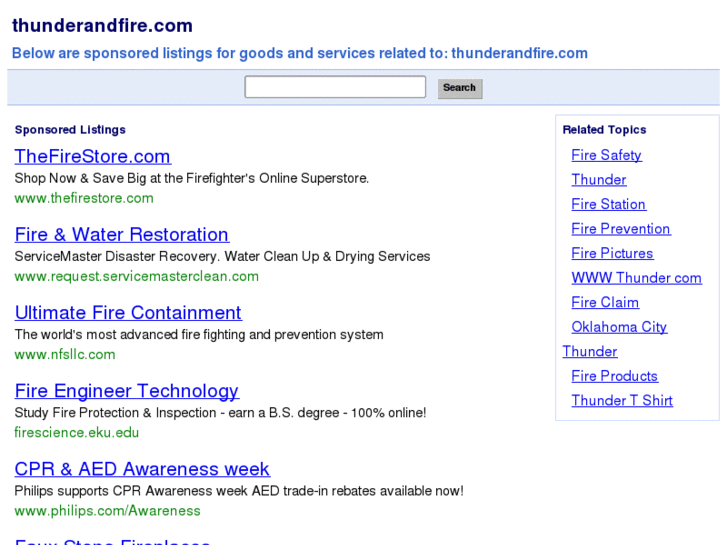Open Fire & Water Restoration listing
The height and width of the screenshot is (545, 727).
(x=121, y=234)
